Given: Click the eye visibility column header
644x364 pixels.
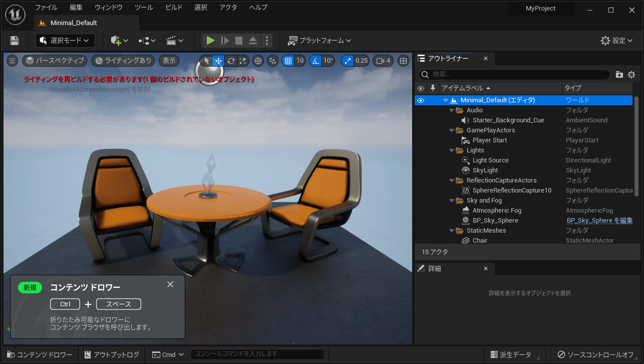Looking at the screenshot, I should (421, 88).
